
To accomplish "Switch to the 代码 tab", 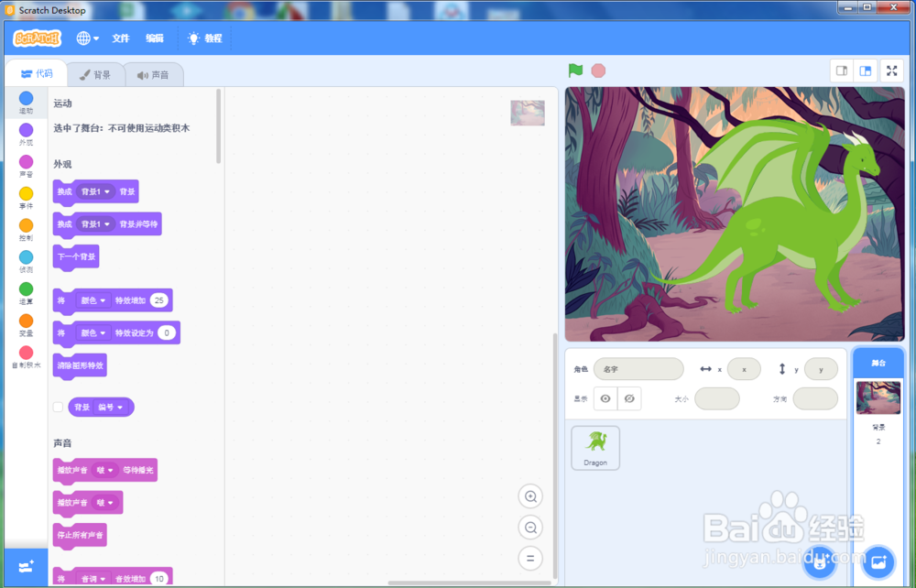I will (37, 73).
